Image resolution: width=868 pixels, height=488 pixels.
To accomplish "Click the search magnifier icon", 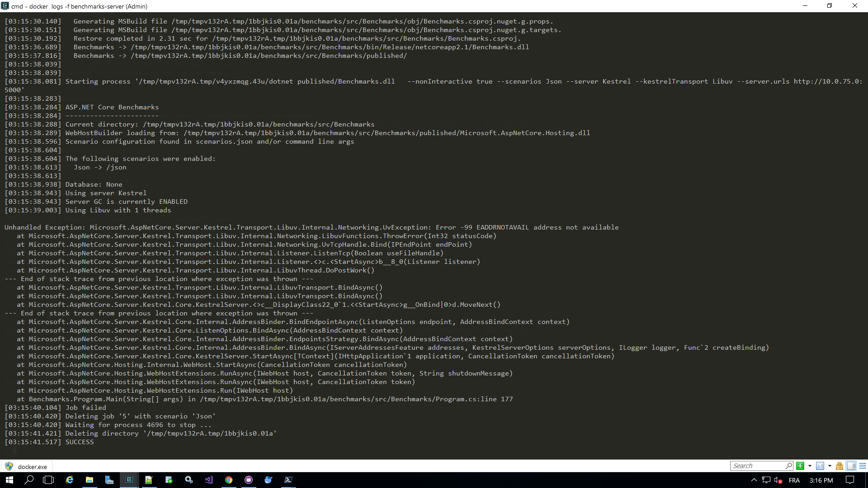I will (x=789, y=466).
